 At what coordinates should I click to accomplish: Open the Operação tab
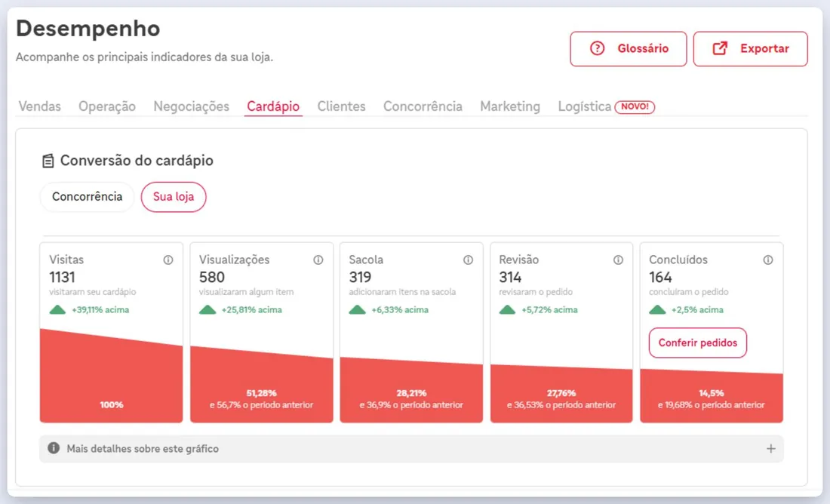(107, 106)
